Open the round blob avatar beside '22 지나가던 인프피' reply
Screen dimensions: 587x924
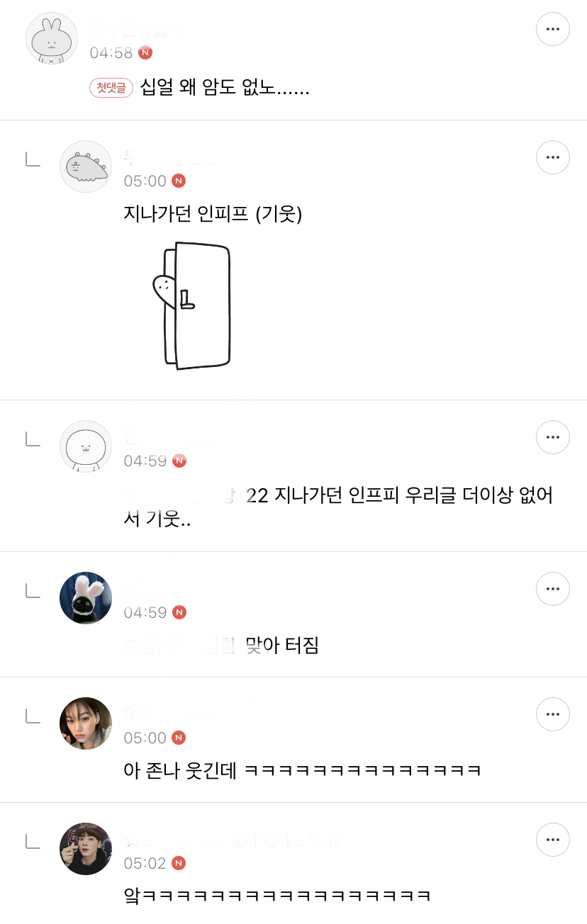click(86, 446)
